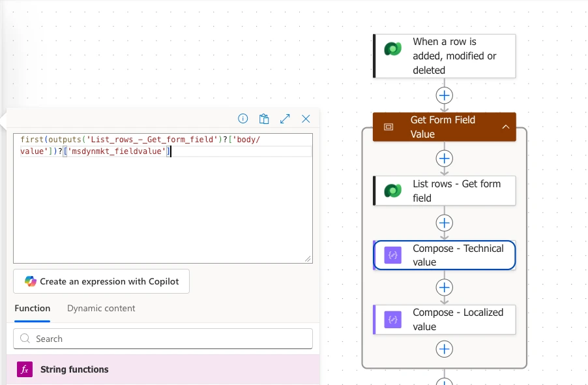Click 'msdynmkt_fieldvalue' in the expression
This screenshot has height=385, width=588.
(x=117, y=151)
